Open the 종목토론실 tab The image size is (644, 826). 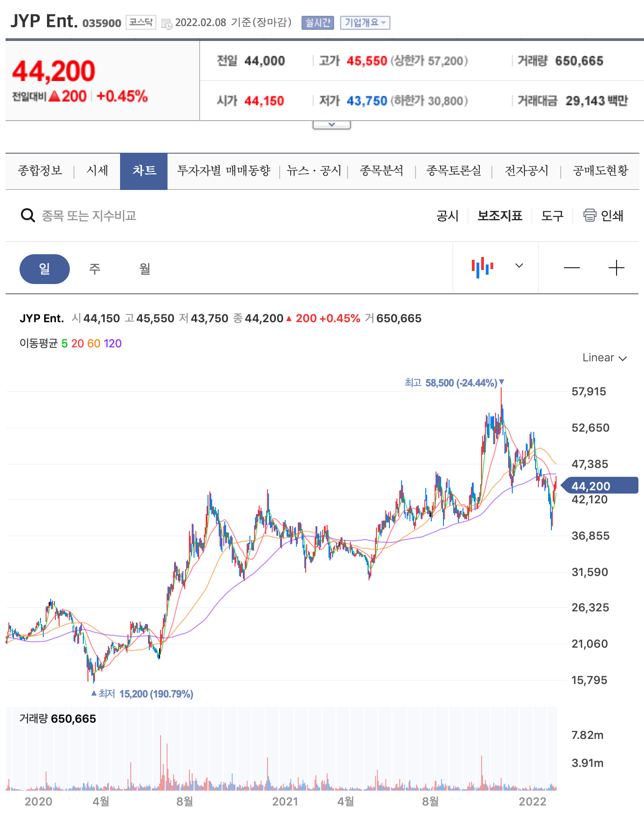[454, 171]
